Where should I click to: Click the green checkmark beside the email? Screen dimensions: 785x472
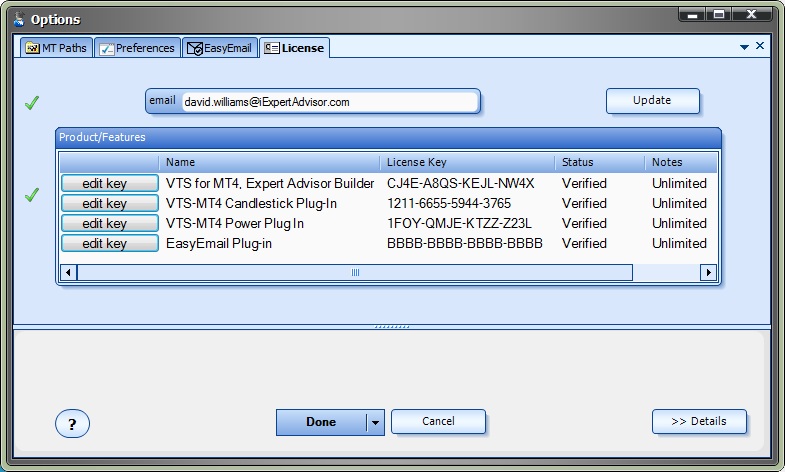coord(32,103)
